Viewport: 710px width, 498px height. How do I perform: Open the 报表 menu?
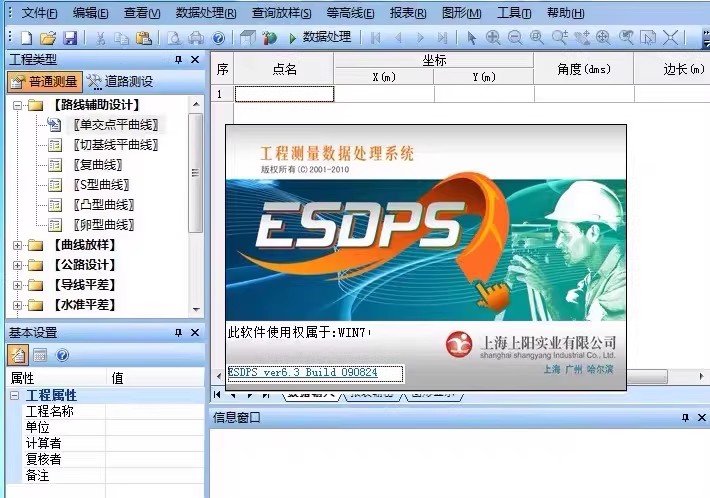tap(408, 13)
